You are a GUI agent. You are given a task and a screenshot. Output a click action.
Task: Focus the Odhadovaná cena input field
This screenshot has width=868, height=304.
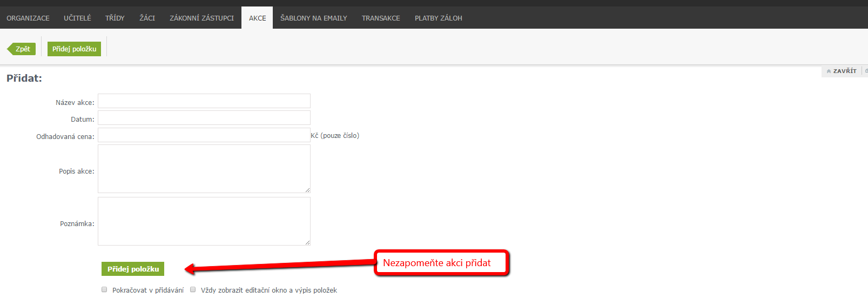coord(204,135)
